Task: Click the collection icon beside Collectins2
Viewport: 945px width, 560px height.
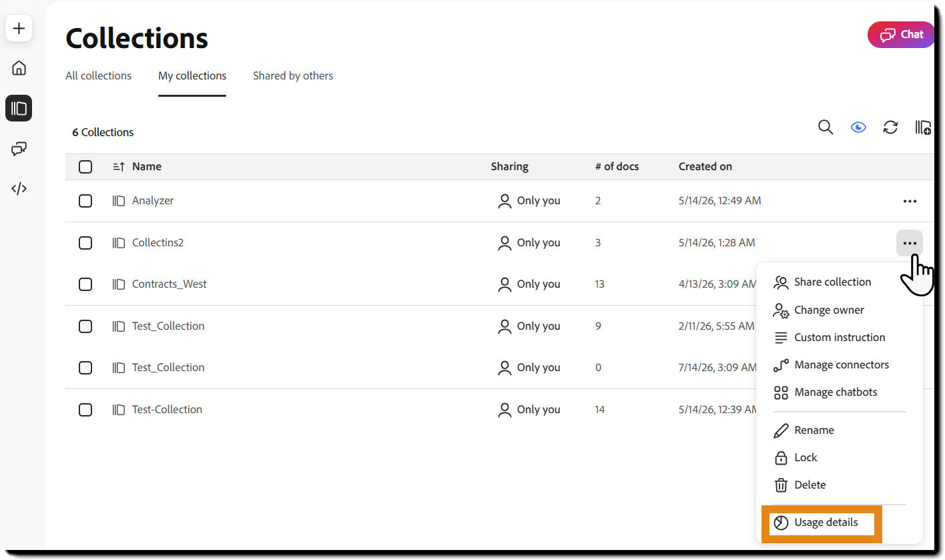Action: [x=119, y=242]
